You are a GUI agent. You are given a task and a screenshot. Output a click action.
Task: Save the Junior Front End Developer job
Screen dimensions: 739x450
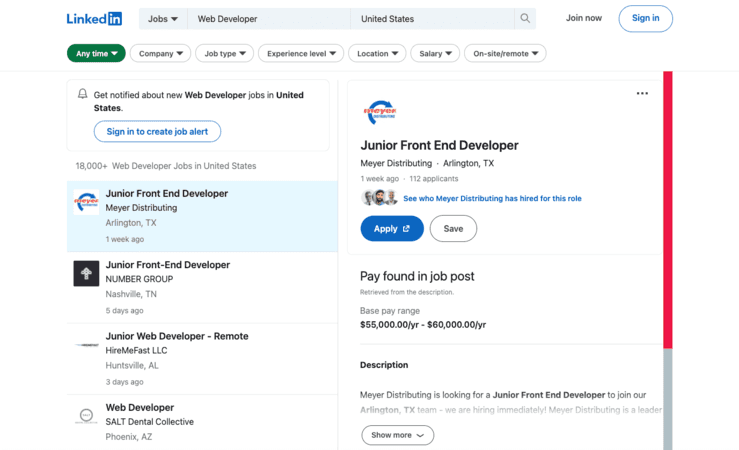tap(453, 229)
